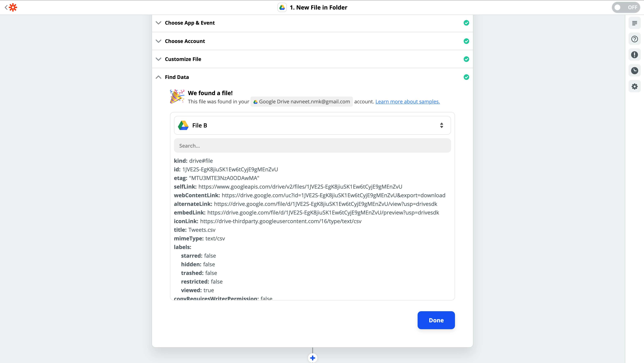Toggle the Zap ON/OFF switch
The height and width of the screenshot is (363, 644).
pos(626,8)
